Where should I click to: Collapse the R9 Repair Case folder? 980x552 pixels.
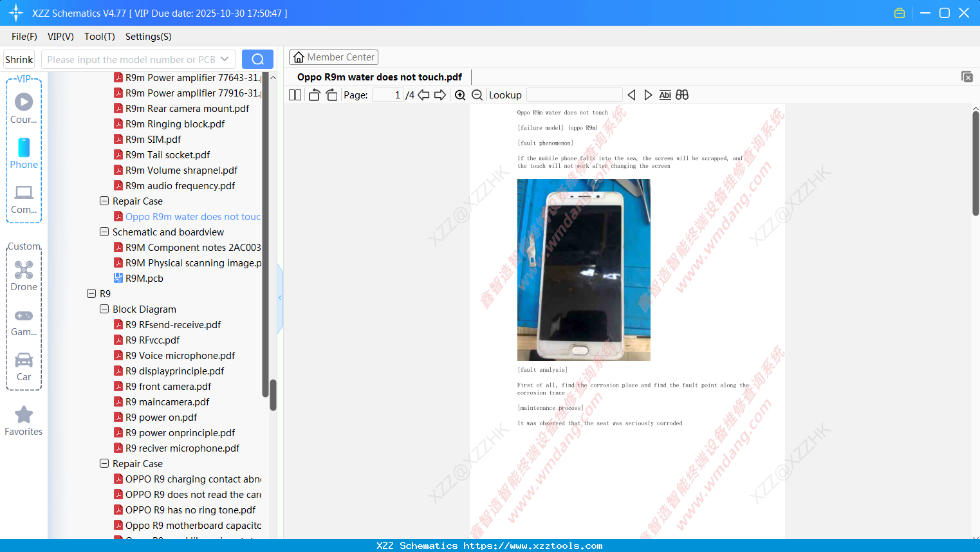[x=104, y=463]
